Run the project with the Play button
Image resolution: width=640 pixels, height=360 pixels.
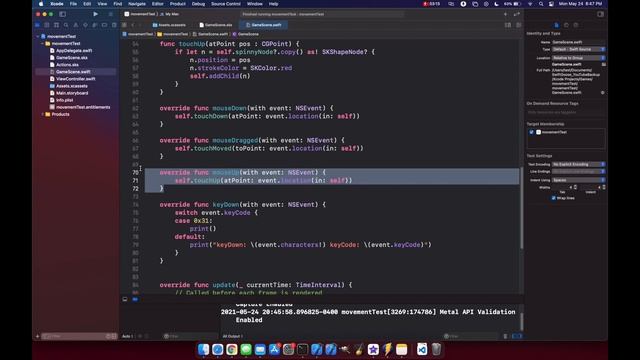[96, 14]
